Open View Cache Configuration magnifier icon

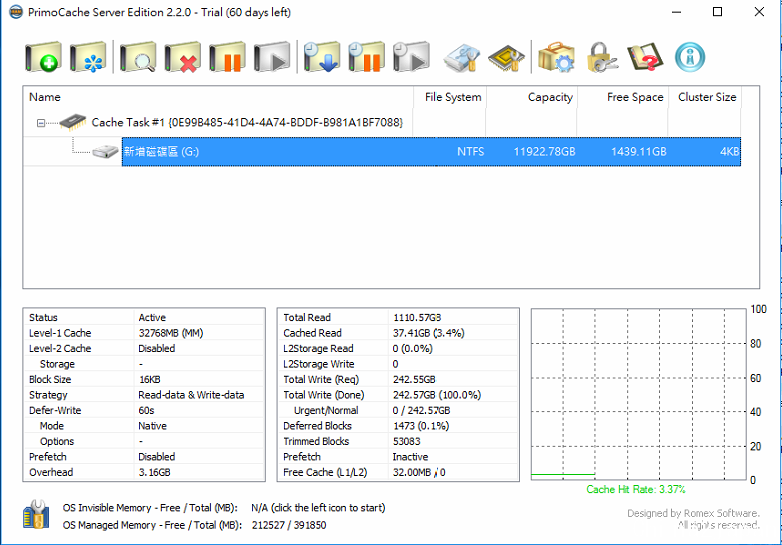(x=138, y=57)
